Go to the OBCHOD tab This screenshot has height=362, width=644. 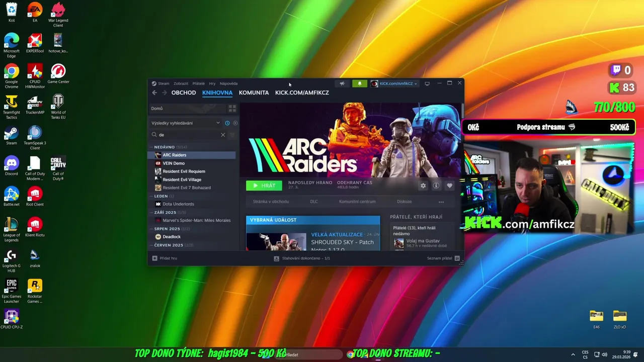(184, 93)
